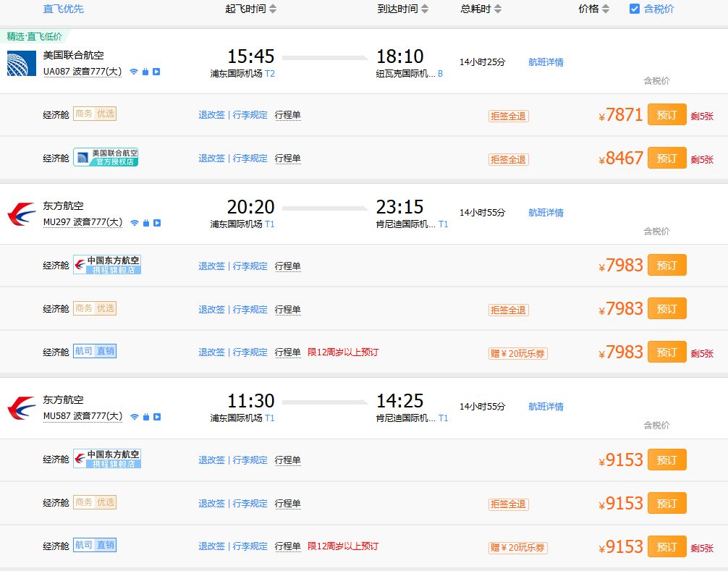Click the power outlet icon on UA087
728x571 pixels.
[145, 72]
